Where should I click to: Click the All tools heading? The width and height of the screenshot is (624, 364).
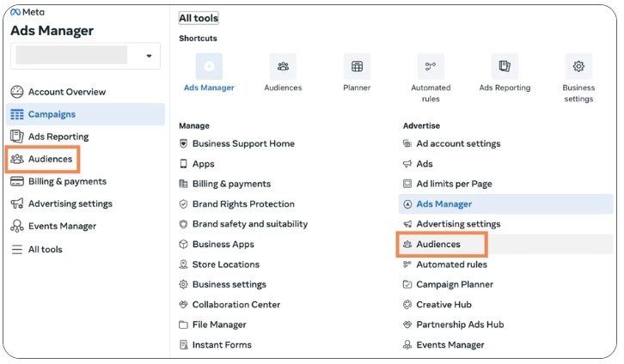pos(199,18)
